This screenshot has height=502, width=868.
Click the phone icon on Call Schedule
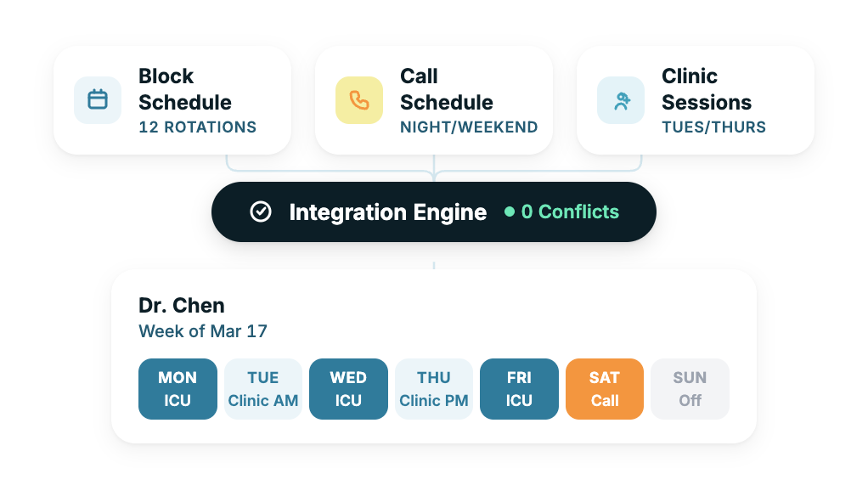(x=359, y=100)
